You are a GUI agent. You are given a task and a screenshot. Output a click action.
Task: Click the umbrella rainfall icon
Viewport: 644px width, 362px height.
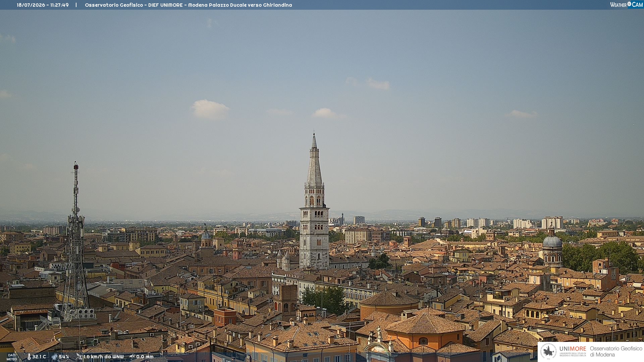point(132,357)
